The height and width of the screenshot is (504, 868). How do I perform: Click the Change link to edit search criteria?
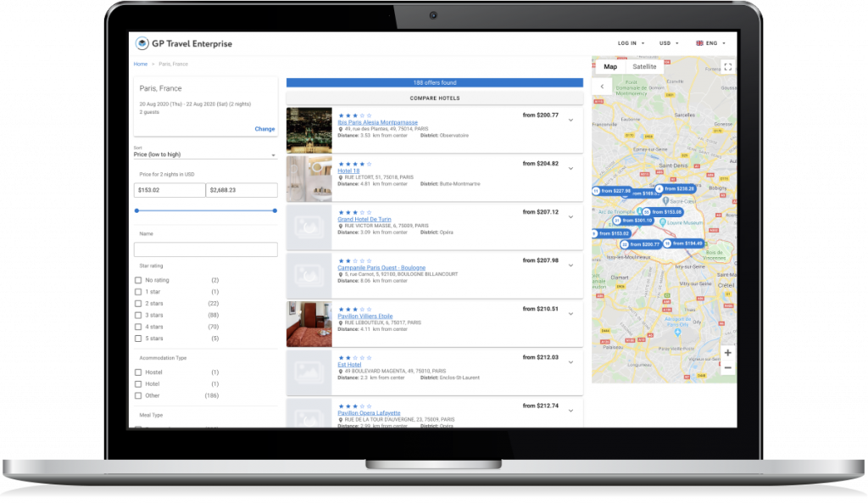point(265,128)
